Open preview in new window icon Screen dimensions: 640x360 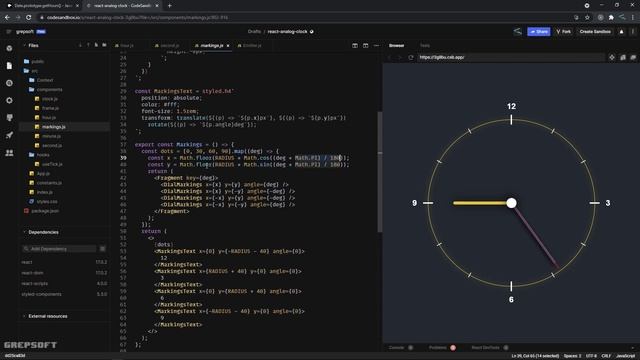(623, 58)
